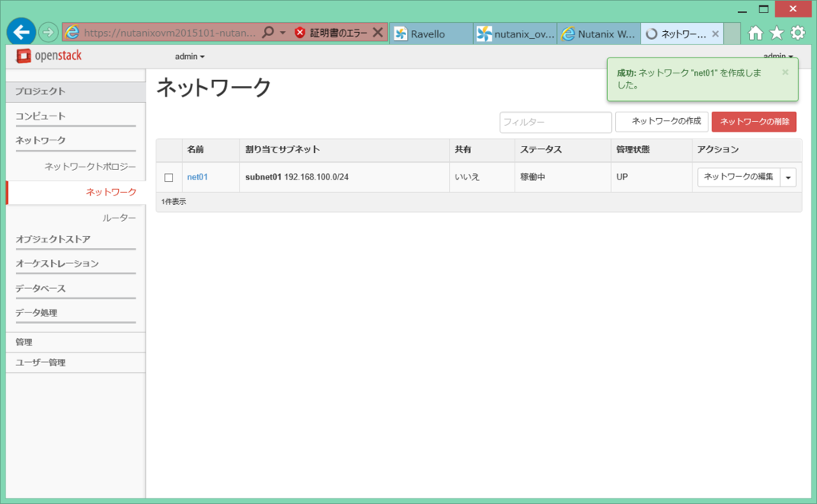Click the red ネットワークの削除 button
Screen dimensions: 817x504
tap(754, 122)
